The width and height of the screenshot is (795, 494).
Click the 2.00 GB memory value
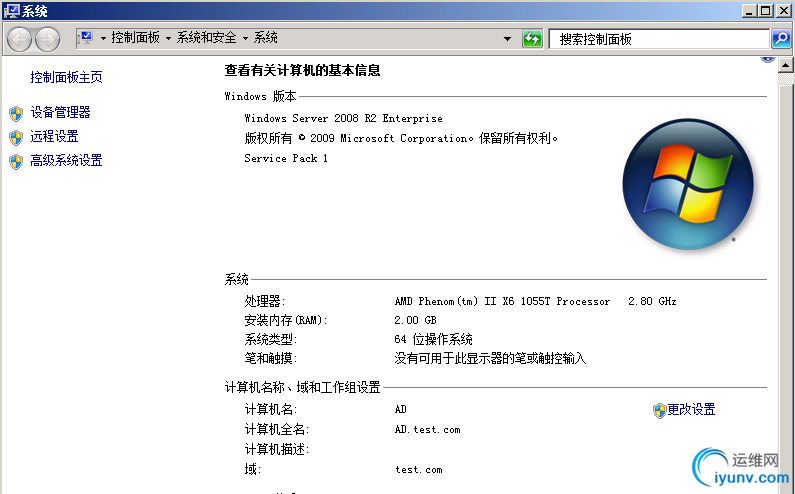(x=415, y=320)
